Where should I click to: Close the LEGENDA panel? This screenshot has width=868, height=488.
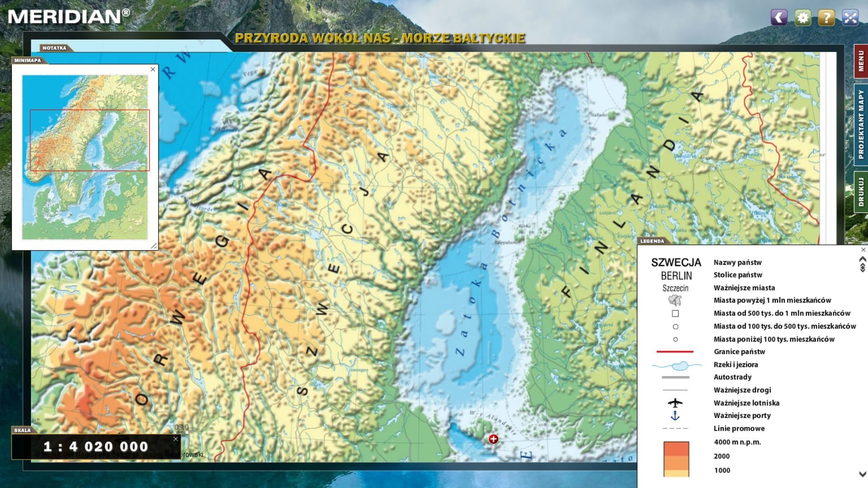tap(863, 250)
